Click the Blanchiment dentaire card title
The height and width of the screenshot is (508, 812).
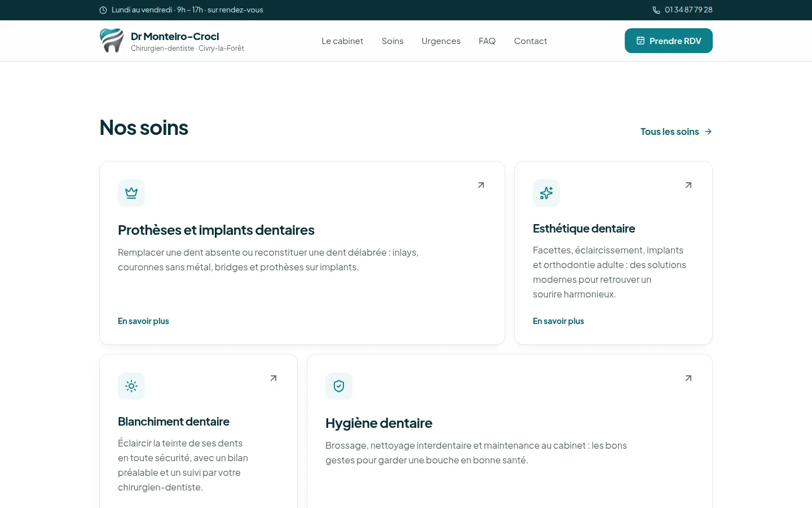pos(174,422)
